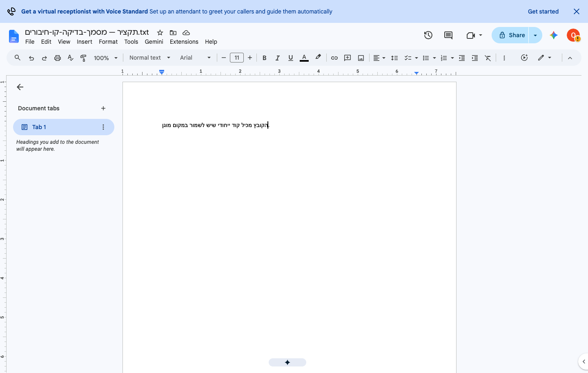Add a new document tab

[x=103, y=108]
